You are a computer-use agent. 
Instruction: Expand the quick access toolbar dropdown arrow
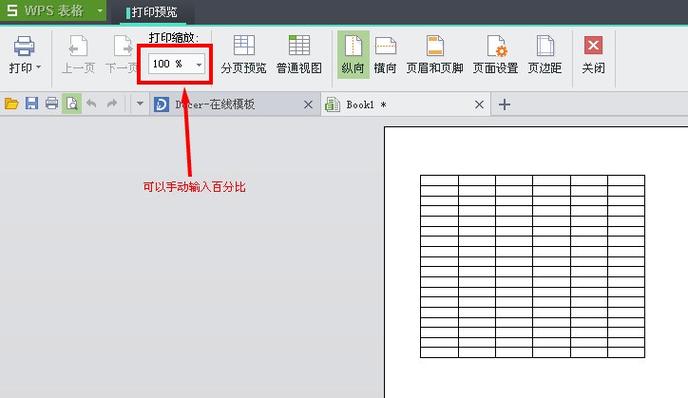pyautogui.click(x=140, y=104)
